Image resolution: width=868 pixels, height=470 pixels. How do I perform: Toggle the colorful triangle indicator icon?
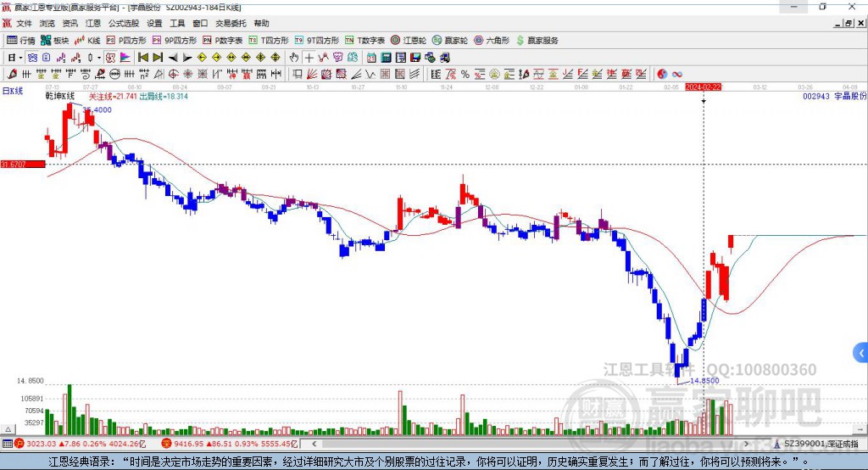[125, 58]
